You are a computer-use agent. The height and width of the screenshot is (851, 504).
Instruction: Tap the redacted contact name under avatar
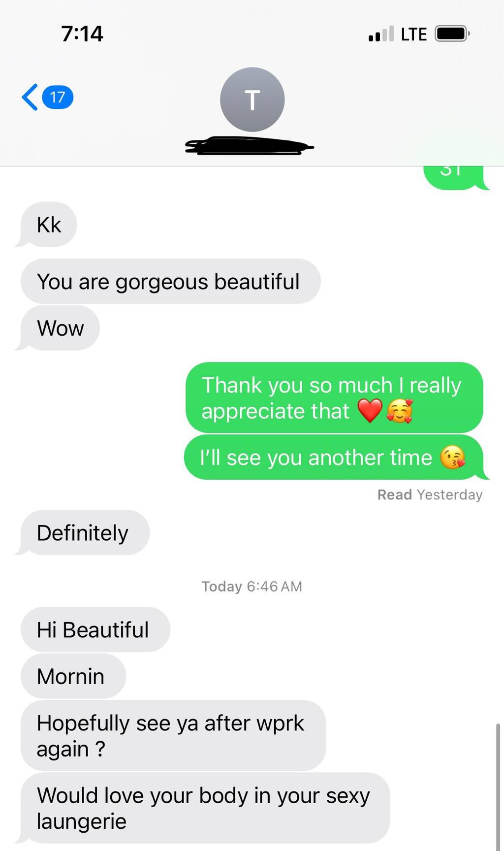coord(249,146)
